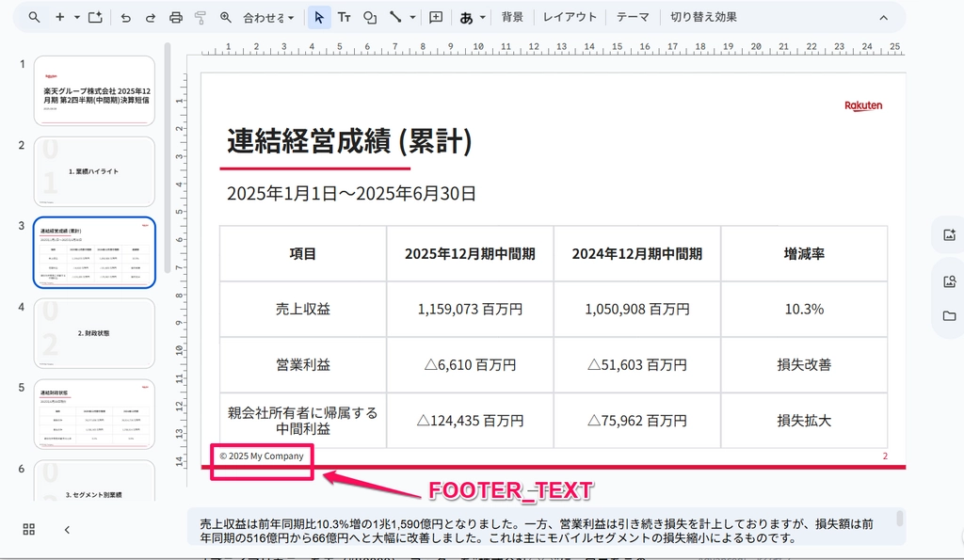The height and width of the screenshot is (560, 964).
Task: Select slide 1 thumbnail title slide
Action: (x=94, y=90)
